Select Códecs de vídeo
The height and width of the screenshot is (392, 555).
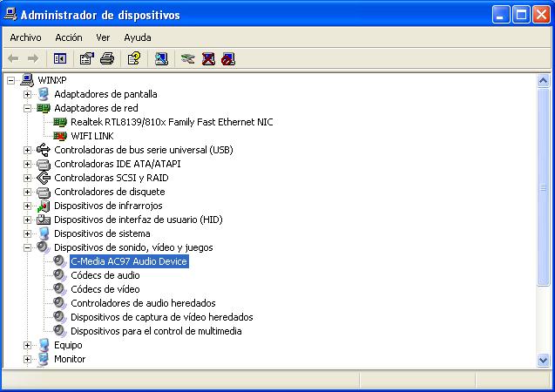(x=105, y=289)
